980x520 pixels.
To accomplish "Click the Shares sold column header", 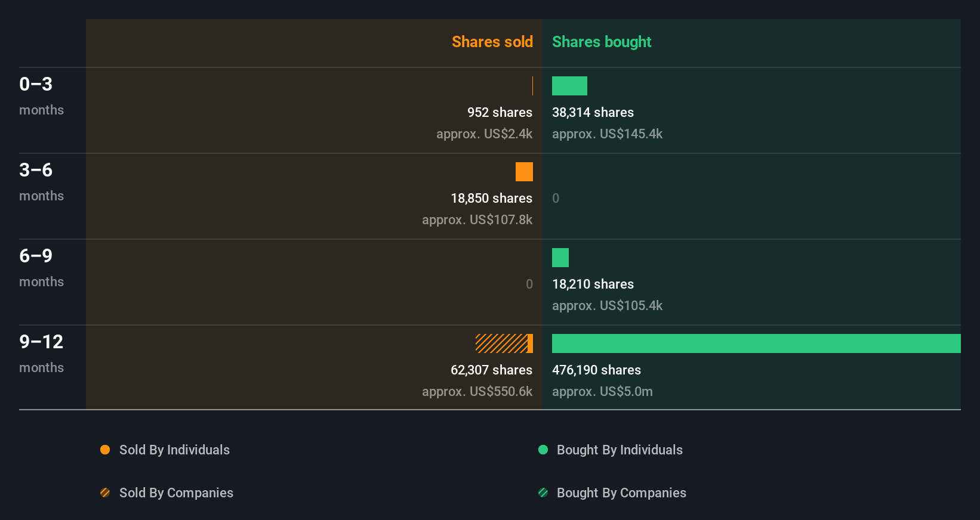I will 492,42.
